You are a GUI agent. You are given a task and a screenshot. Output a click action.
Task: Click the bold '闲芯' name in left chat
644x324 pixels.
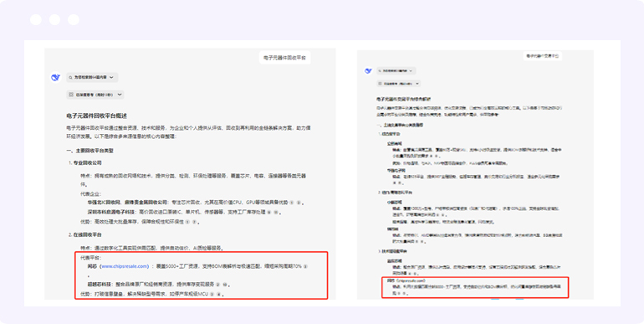[x=92, y=266]
